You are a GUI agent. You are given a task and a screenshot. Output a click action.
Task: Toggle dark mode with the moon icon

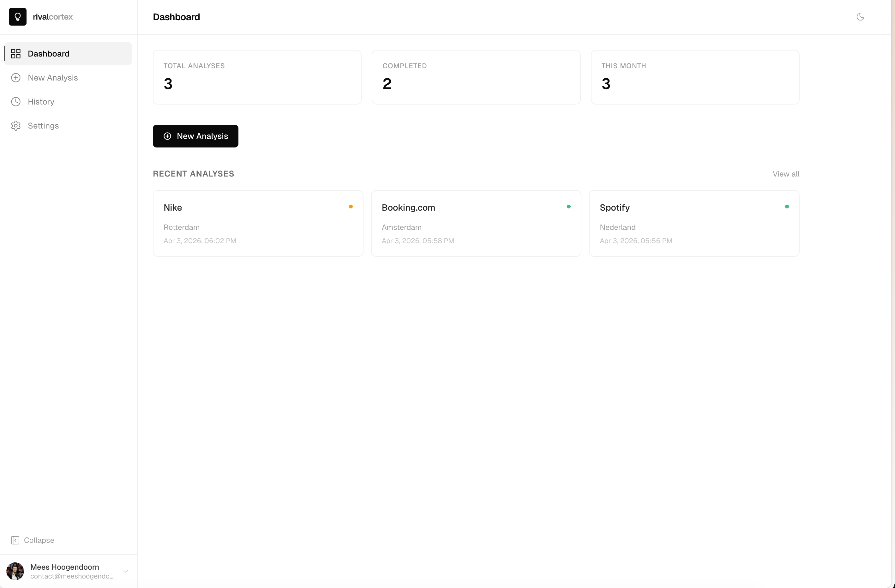860,16
